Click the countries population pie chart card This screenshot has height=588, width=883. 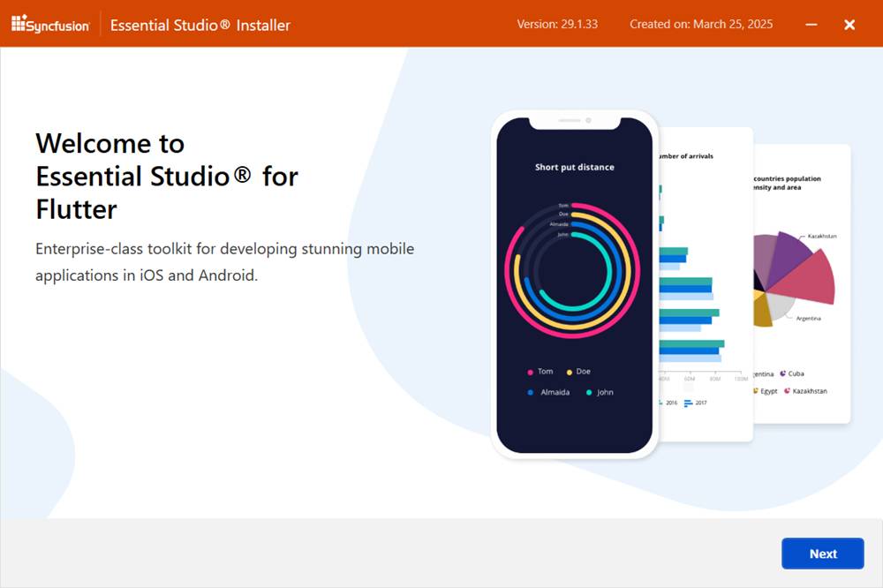click(802, 284)
